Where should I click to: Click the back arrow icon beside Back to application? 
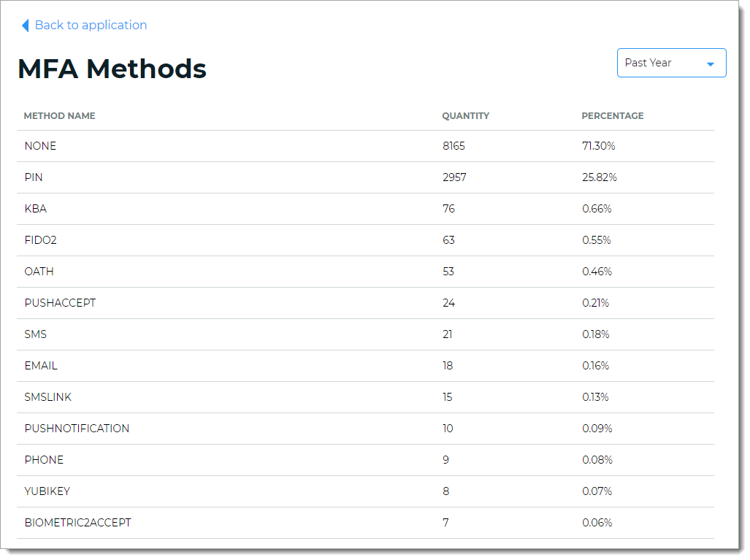[x=26, y=25]
